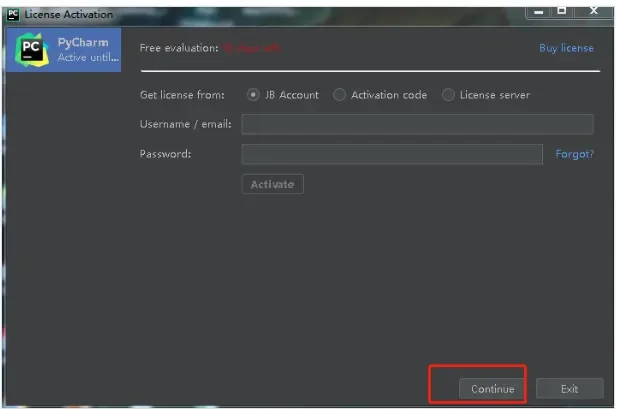This screenshot has width=617, height=409.
Task: Click the 'Username / email:' label
Action: click(186, 124)
